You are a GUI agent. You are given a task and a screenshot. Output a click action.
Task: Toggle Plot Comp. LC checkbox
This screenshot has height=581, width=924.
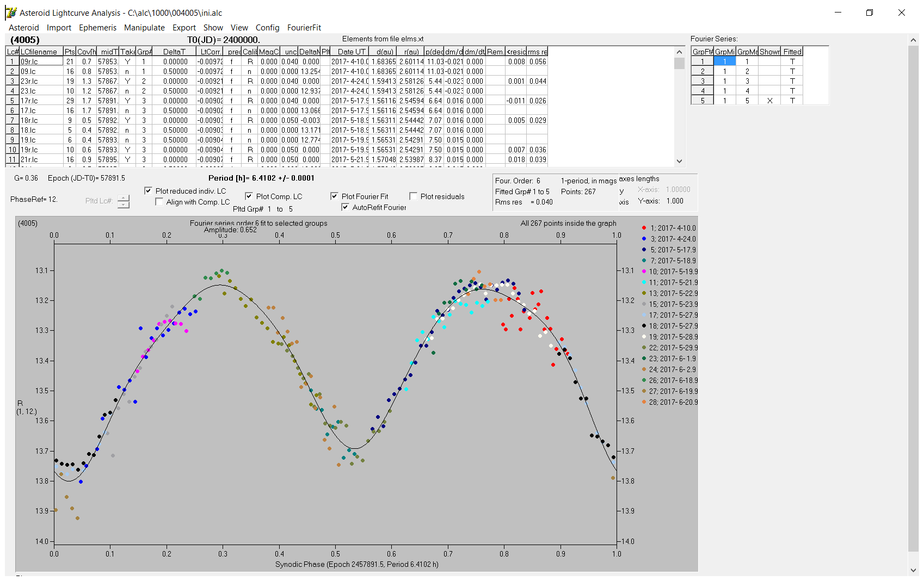coord(249,196)
